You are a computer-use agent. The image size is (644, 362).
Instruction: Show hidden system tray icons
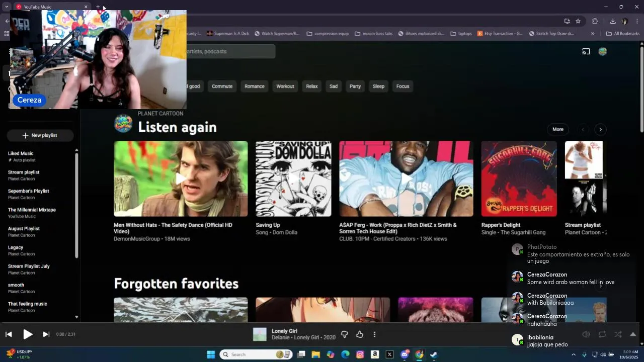click(574, 354)
